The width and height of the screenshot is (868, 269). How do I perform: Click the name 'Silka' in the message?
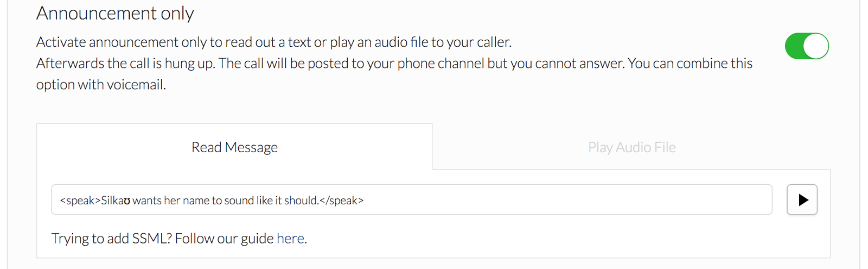(x=112, y=201)
